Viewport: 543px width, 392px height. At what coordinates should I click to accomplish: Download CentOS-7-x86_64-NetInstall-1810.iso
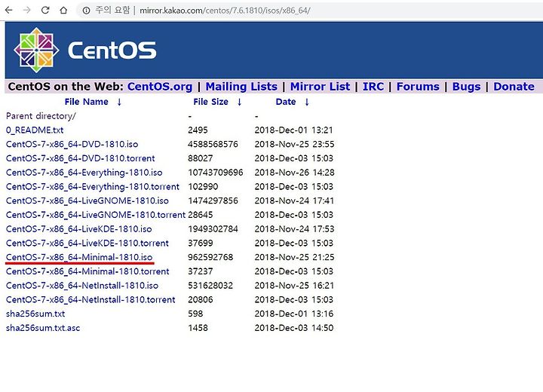82,286
